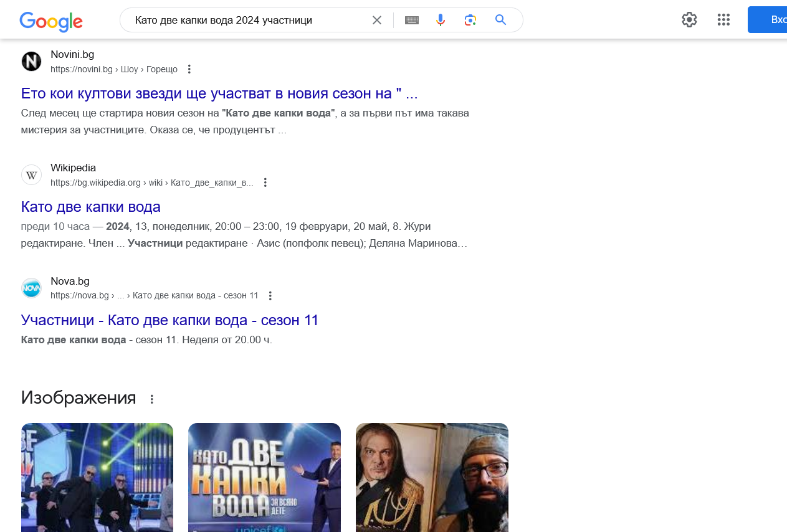Click the blue magnifier search button

point(501,20)
